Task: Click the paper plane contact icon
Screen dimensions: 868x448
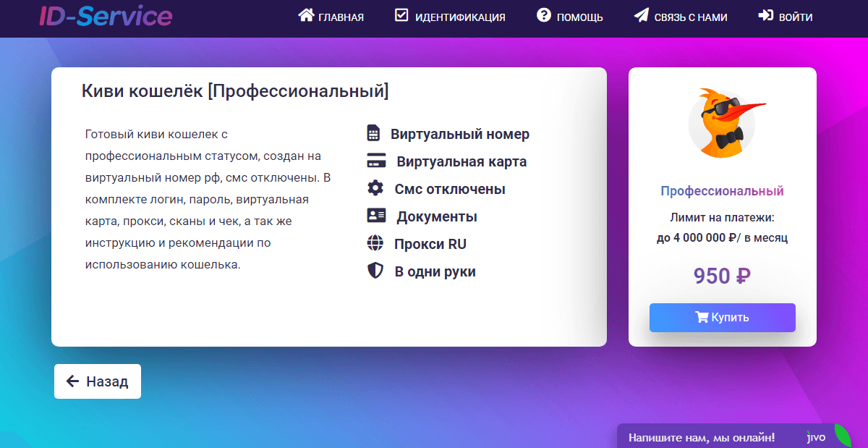Action: [x=641, y=16]
